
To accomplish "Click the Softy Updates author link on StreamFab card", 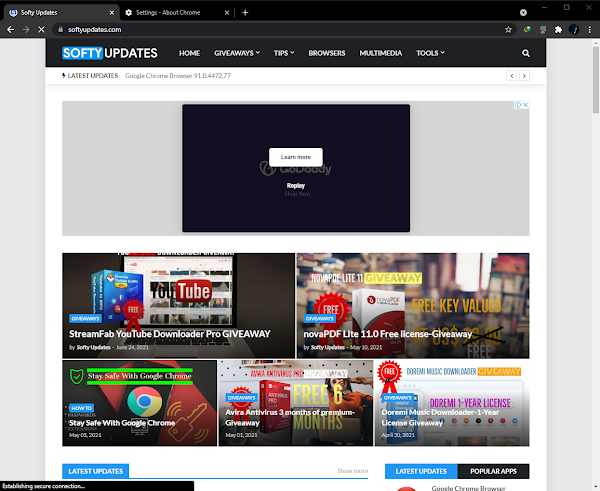I will pos(94,347).
